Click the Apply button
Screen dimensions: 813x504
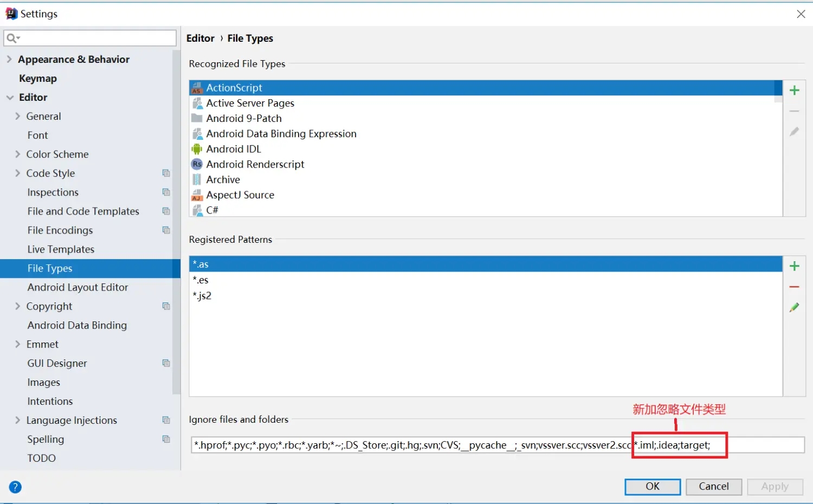tap(775, 487)
